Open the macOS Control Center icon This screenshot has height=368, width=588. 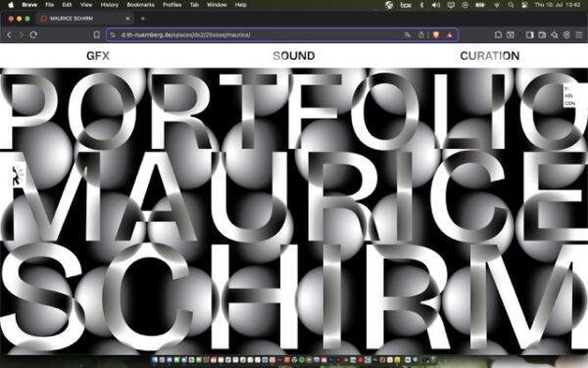524,5
